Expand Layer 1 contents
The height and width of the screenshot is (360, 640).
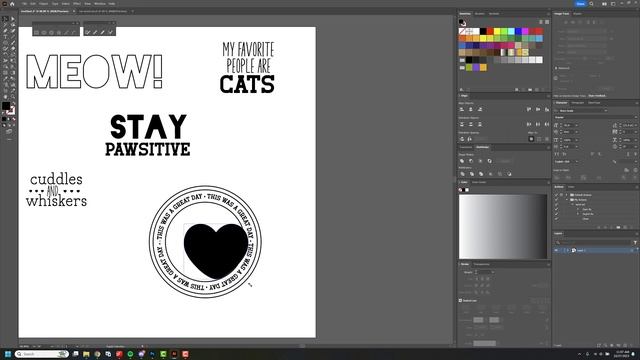[x=568, y=250]
